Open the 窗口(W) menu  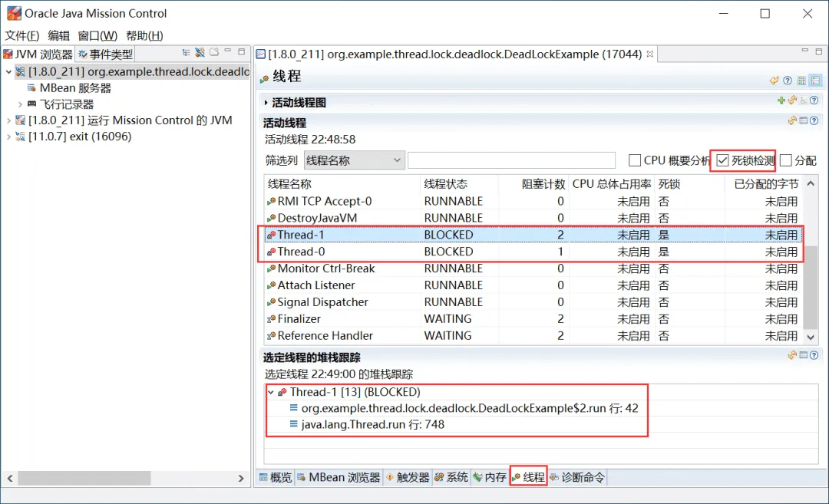pos(97,35)
